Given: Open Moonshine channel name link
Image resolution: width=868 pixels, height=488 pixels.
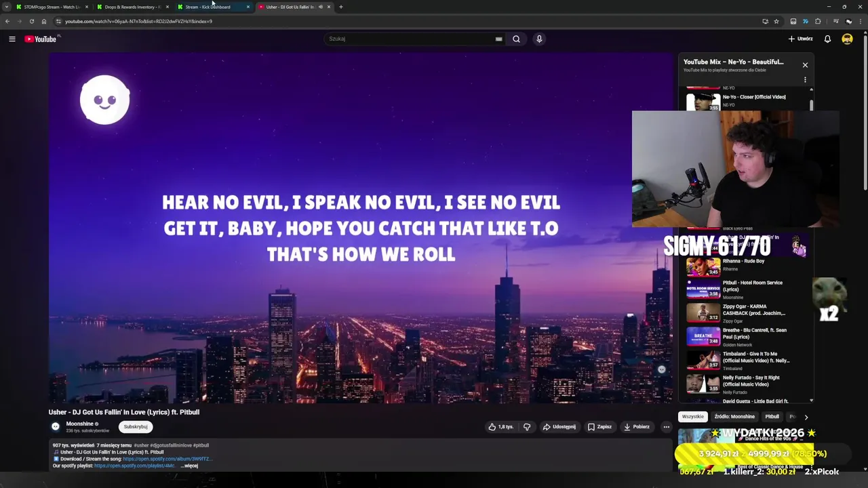Looking at the screenshot, I should (80, 424).
